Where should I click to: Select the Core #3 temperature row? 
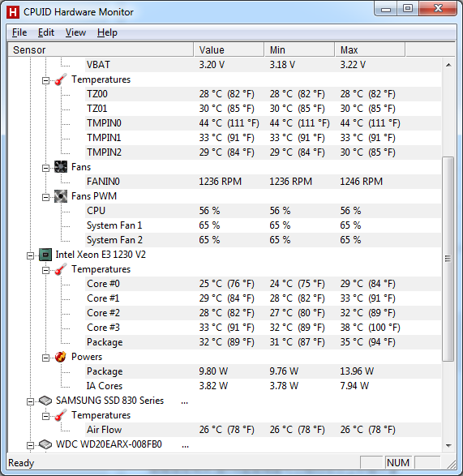point(263,328)
